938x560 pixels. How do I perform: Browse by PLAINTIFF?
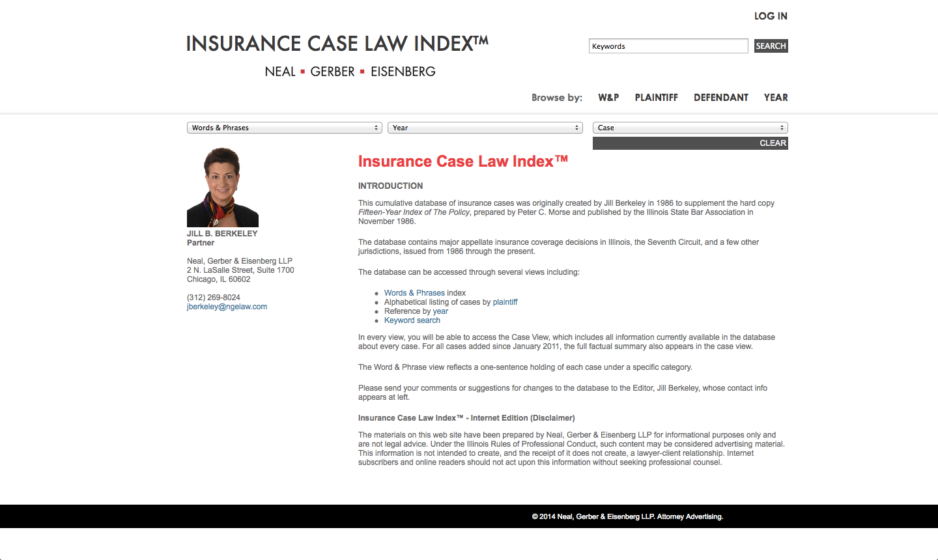656,98
